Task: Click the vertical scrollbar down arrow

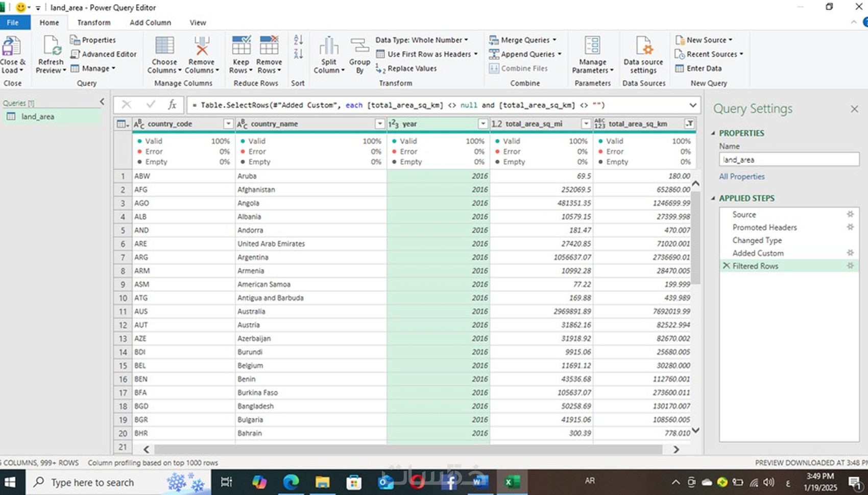Action: 695,430
